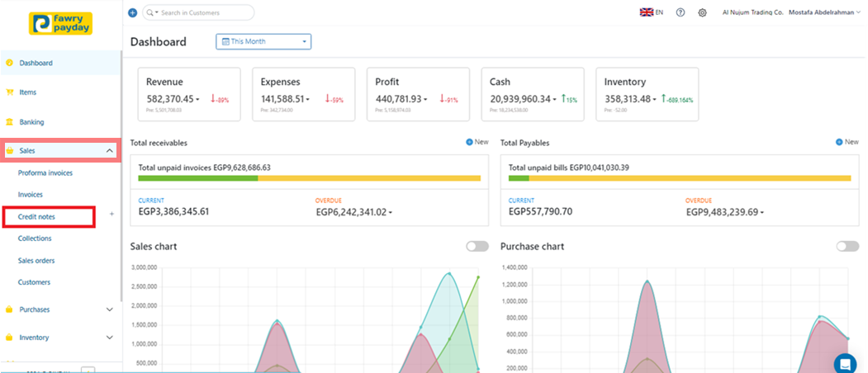
Task: Open the help question mark icon
Action: coord(681,12)
